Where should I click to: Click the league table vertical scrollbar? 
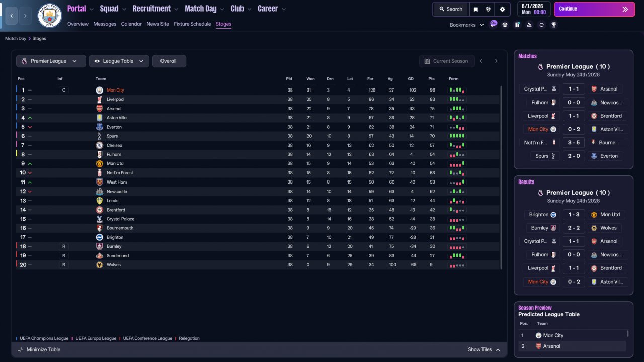[501, 177]
